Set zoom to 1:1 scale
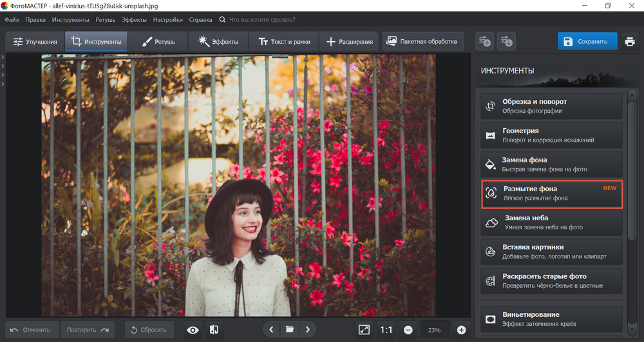Screen dimensions: 644x342 (x=386, y=330)
